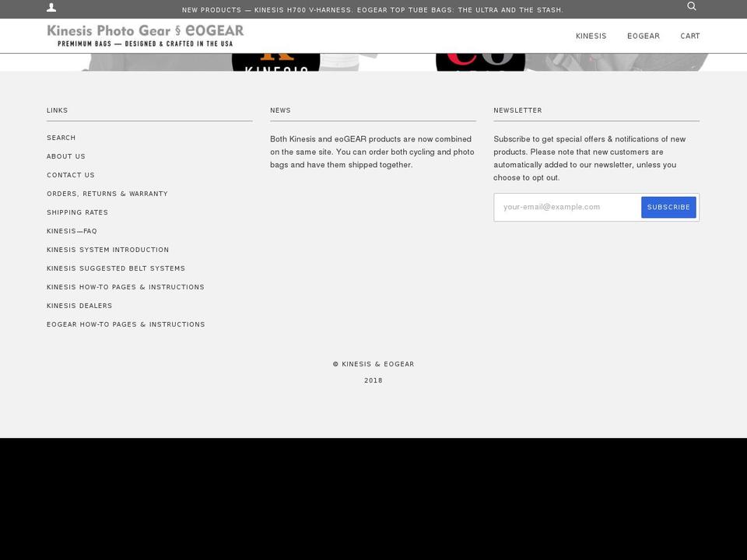Image resolution: width=747 pixels, height=560 pixels.
Task: Click the news paragraph about combined products
Action: [x=372, y=152]
